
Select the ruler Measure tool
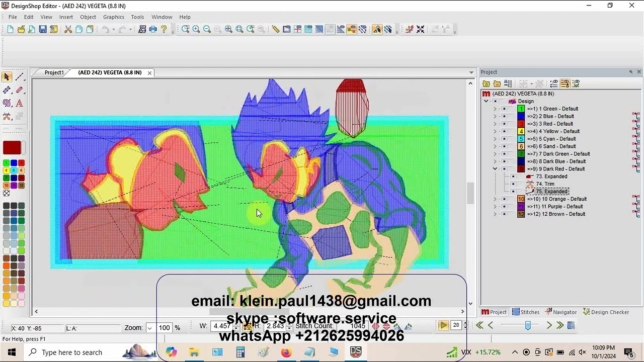pos(276,30)
